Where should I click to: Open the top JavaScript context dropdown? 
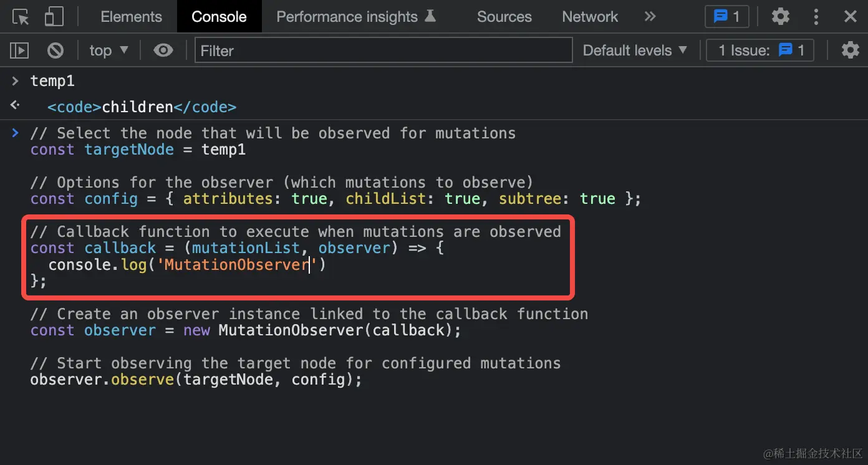pyautogui.click(x=108, y=50)
